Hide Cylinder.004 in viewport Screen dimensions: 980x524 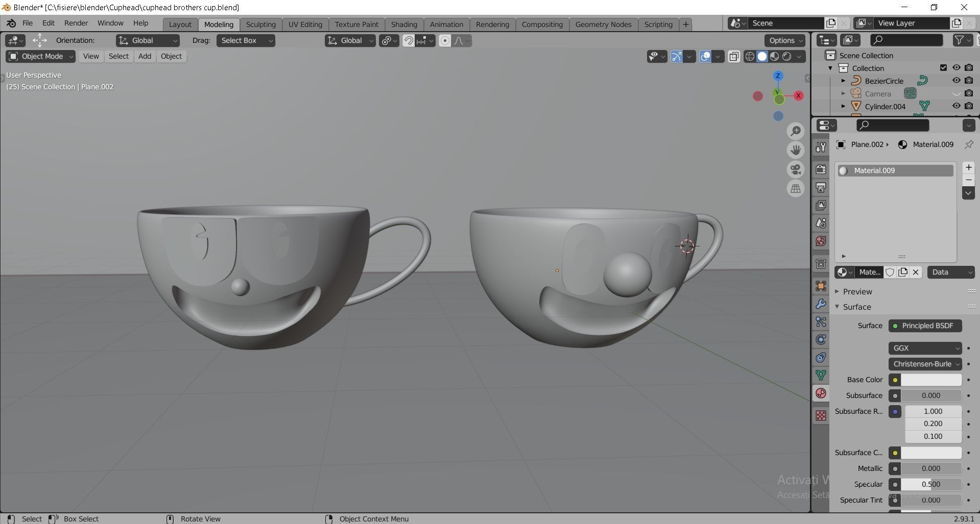956,106
